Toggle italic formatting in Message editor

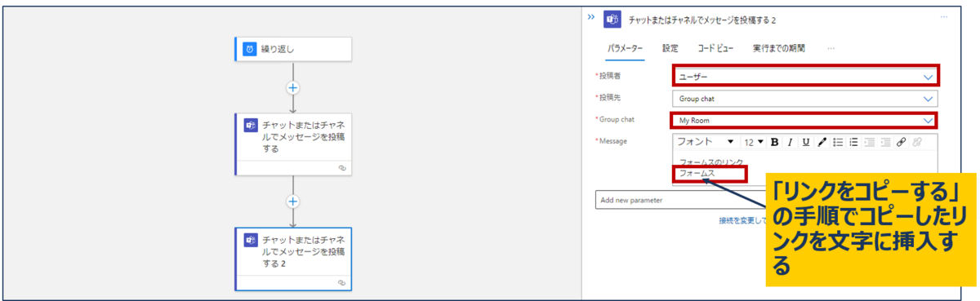click(x=790, y=142)
